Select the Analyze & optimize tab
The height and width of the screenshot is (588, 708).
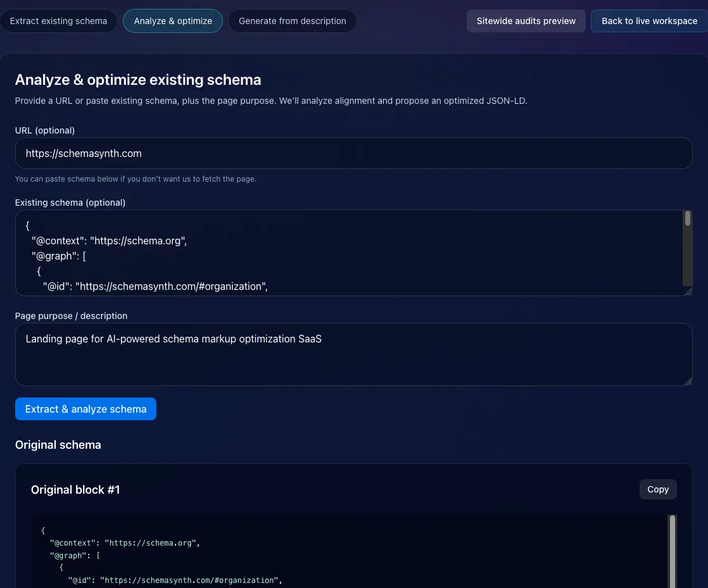click(x=173, y=21)
